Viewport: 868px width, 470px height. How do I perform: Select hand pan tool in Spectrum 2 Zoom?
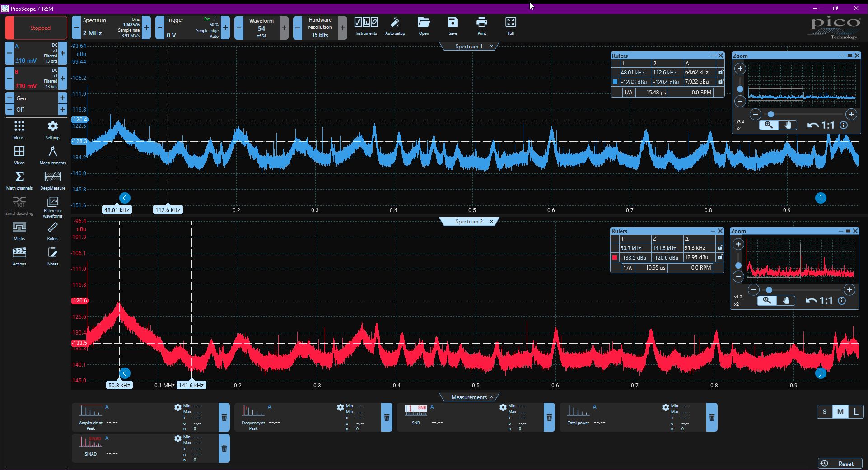(786, 300)
